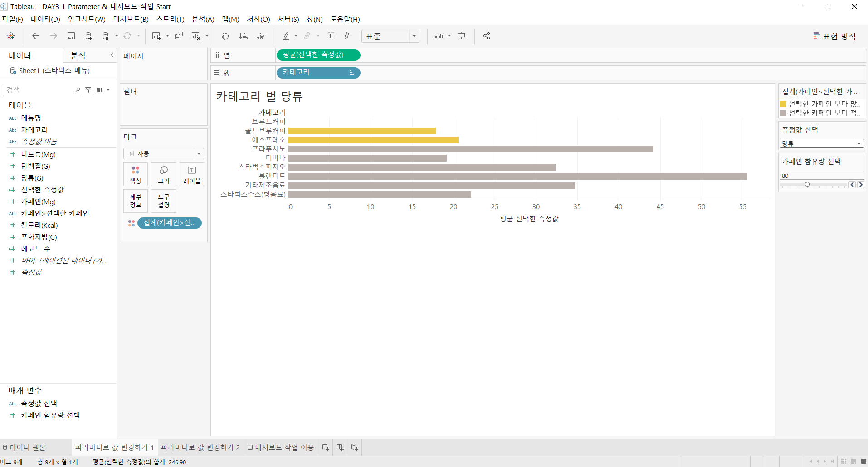868x467 pixels.
Task: Open the 파일(F) menu
Action: (x=12, y=19)
